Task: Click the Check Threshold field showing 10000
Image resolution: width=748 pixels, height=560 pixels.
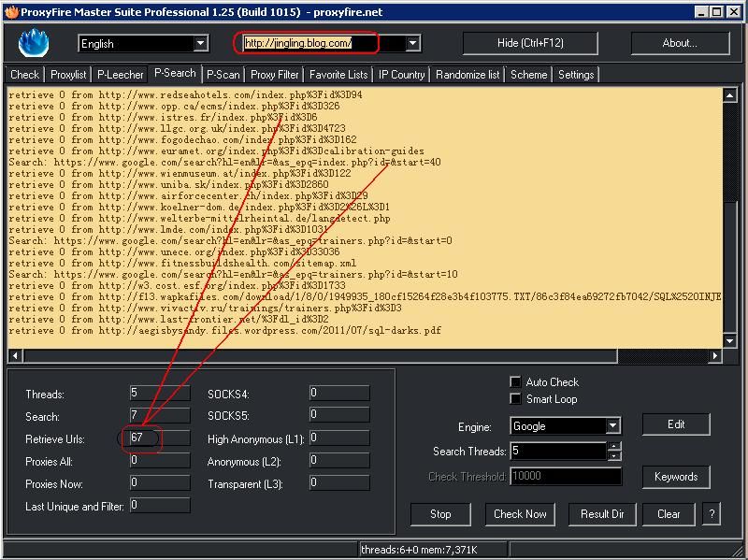Action: (x=566, y=476)
